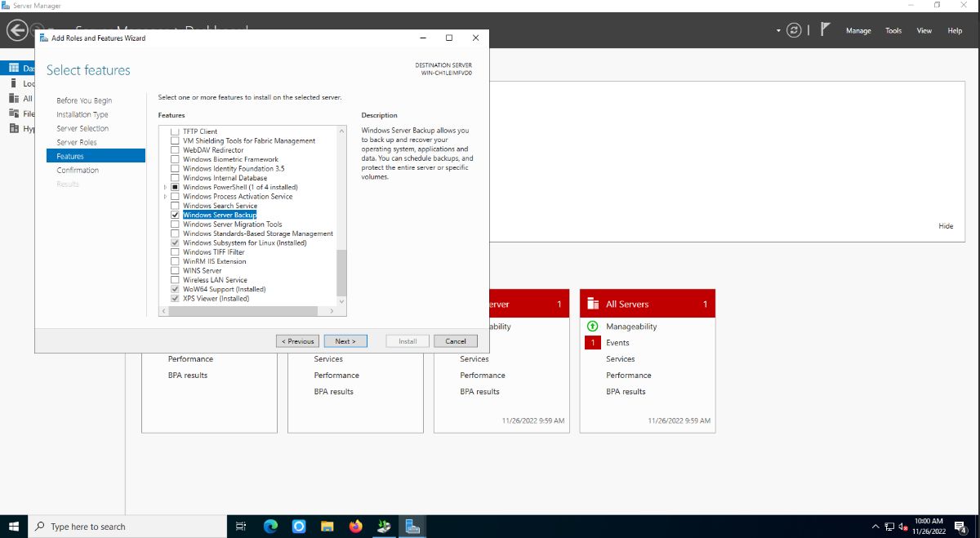Screen dimensions: 980x538
Task: Open the Manage menu
Action: click(x=858, y=30)
